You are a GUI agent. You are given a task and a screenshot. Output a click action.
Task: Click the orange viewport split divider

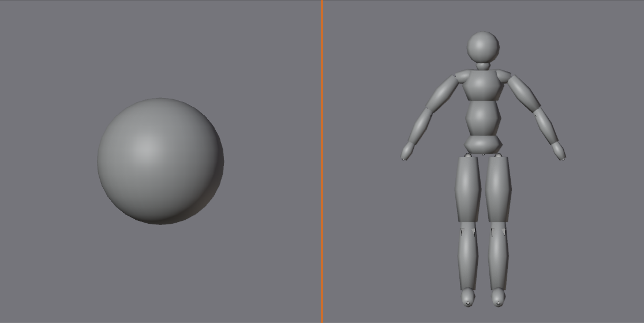point(322,161)
